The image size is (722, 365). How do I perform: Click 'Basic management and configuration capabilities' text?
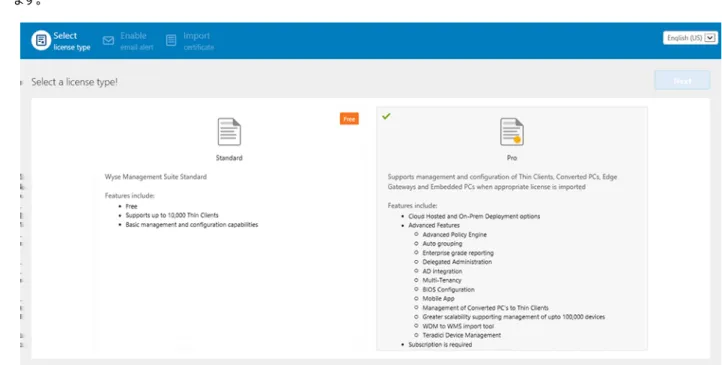click(192, 225)
